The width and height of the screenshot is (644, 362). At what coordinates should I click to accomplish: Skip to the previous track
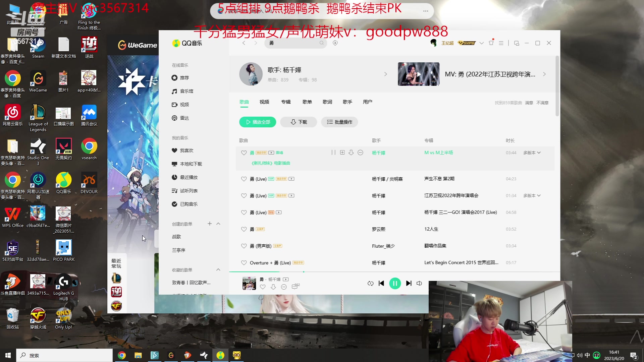pos(381,283)
